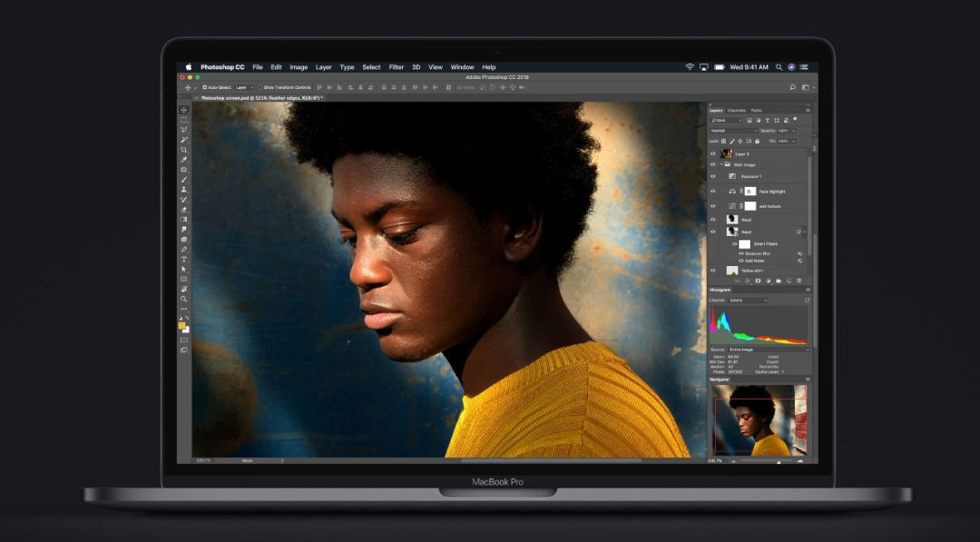The width and height of the screenshot is (980, 542).
Task: Enable Show Transform Controls checkbox
Action: [260, 87]
